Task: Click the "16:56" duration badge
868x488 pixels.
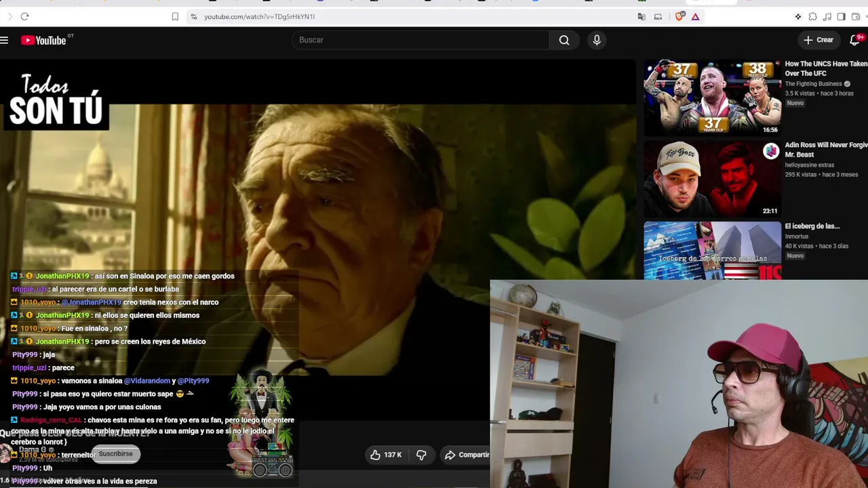Action: (770, 129)
